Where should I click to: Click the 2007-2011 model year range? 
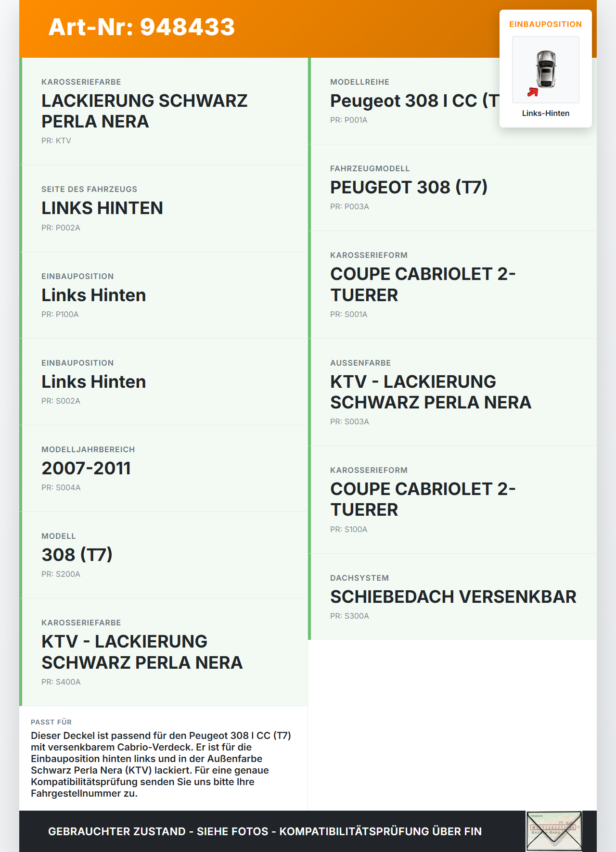pyautogui.click(x=86, y=468)
